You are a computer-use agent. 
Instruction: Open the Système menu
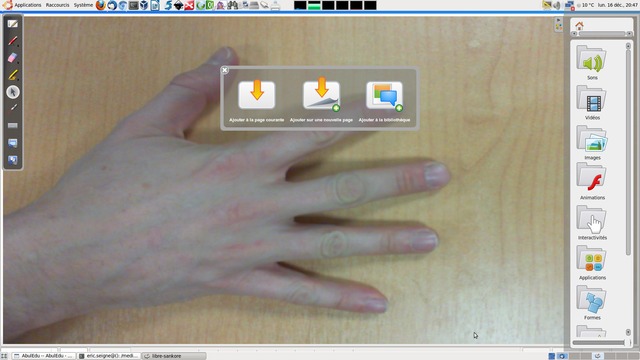tap(83, 5)
